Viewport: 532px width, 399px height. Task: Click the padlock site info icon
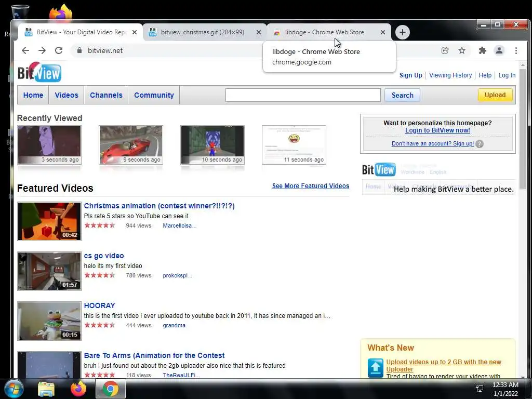coord(79,50)
